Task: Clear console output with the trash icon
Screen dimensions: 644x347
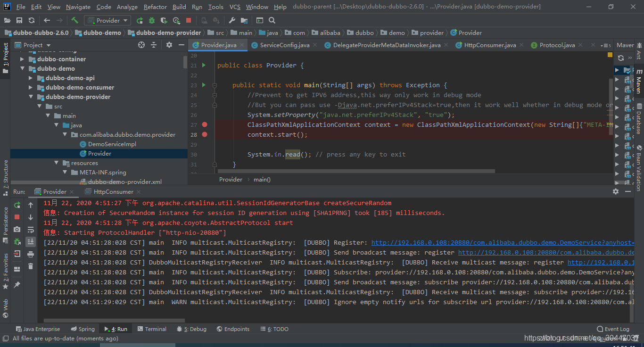Action: (31, 266)
